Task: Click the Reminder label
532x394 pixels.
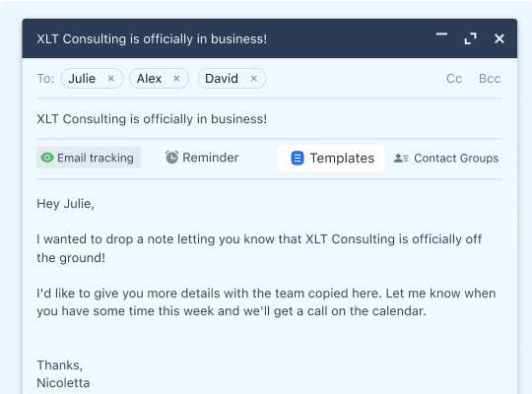Action: click(x=211, y=158)
